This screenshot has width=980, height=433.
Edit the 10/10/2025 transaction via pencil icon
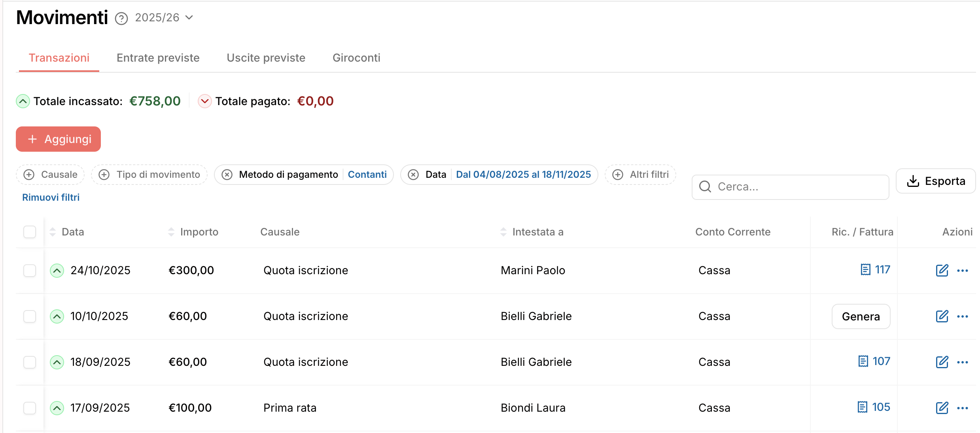point(942,316)
